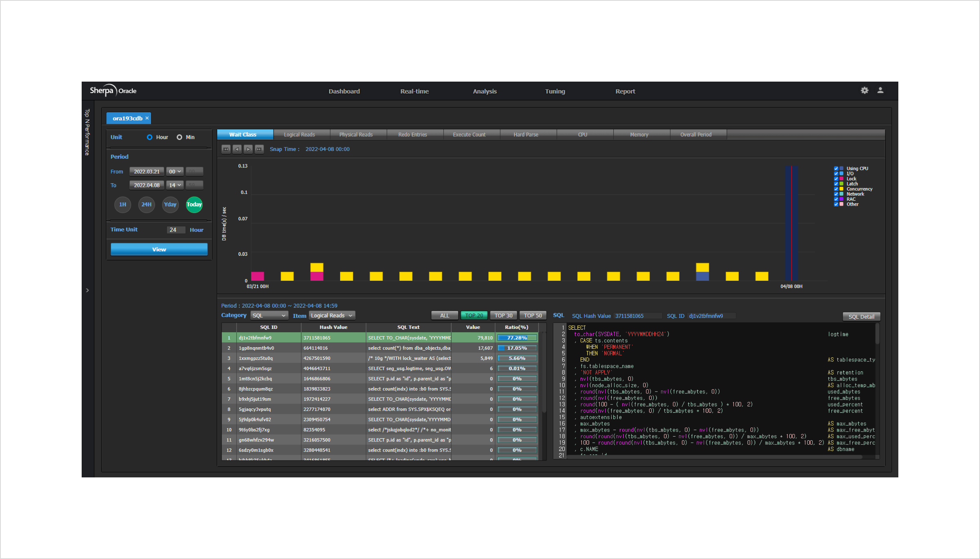Open the user profile icon

tap(880, 91)
